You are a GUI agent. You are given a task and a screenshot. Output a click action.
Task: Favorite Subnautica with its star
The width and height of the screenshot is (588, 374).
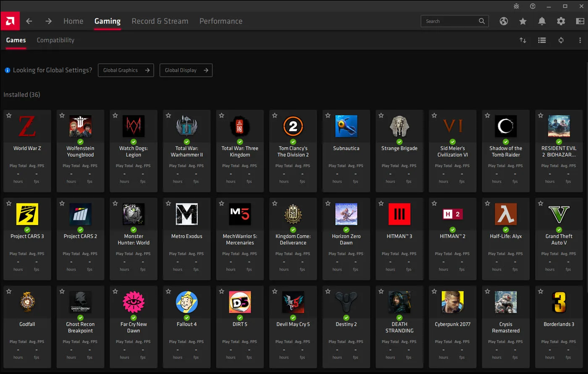tap(328, 115)
